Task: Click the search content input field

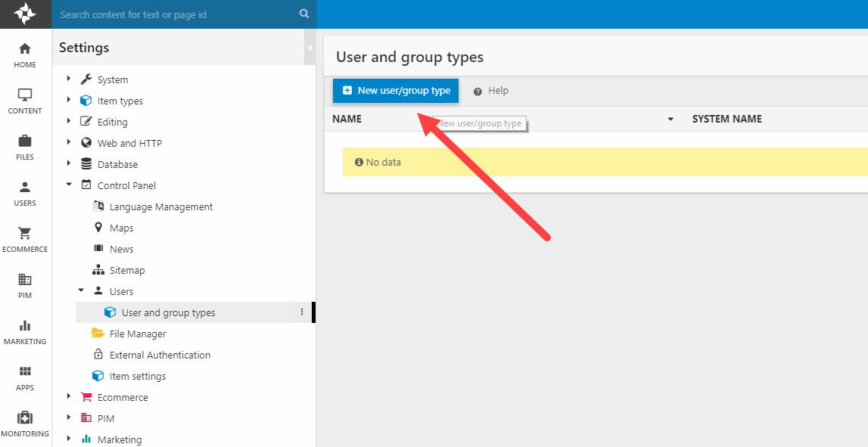Action: pos(174,14)
